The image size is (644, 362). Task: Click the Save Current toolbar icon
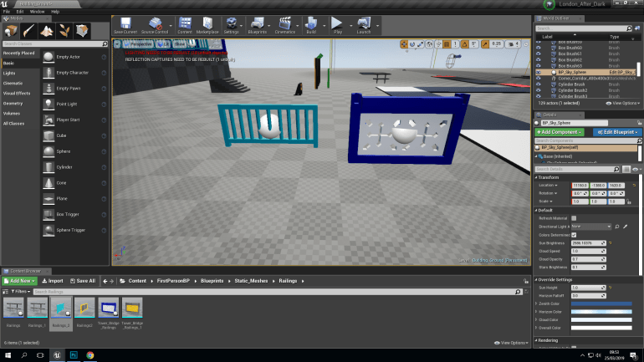pyautogui.click(x=125, y=25)
